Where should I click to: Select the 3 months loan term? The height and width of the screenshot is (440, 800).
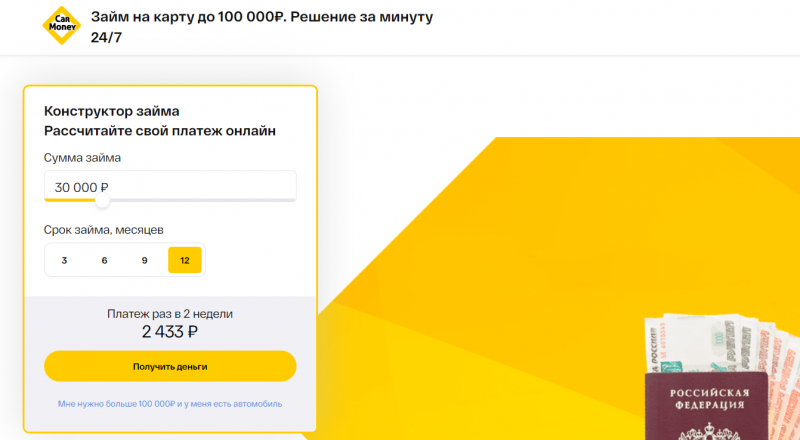pyautogui.click(x=64, y=260)
